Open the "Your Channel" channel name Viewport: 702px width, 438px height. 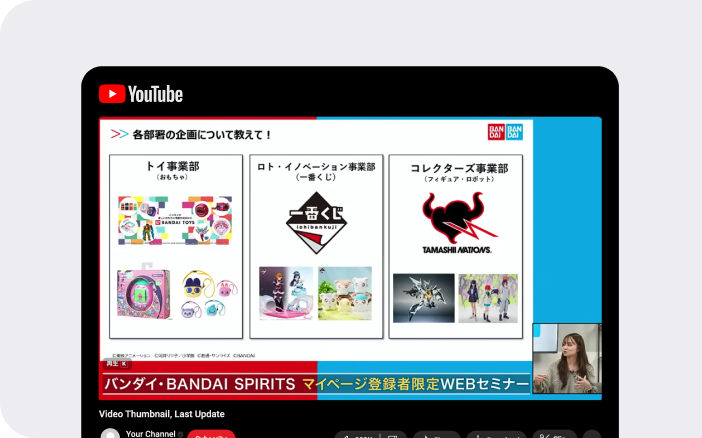[x=150, y=434]
